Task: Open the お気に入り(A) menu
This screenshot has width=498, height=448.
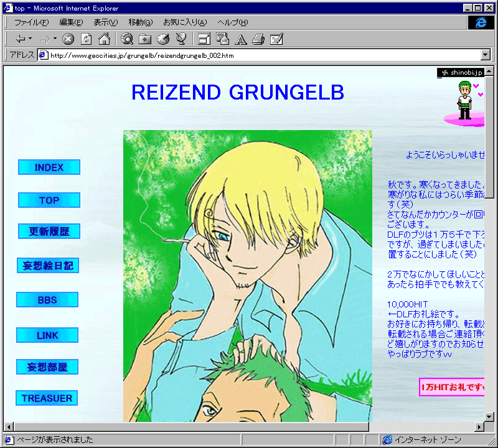Action: pyautogui.click(x=185, y=22)
